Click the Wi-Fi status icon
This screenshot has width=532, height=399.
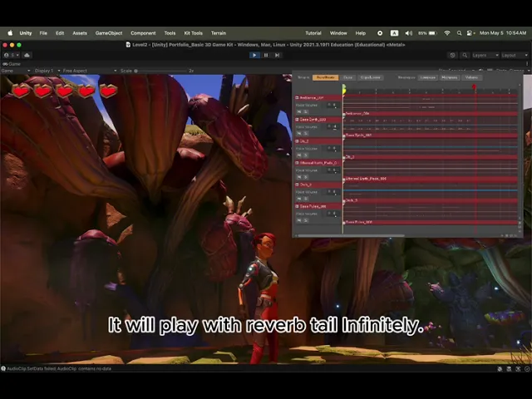[447, 33]
